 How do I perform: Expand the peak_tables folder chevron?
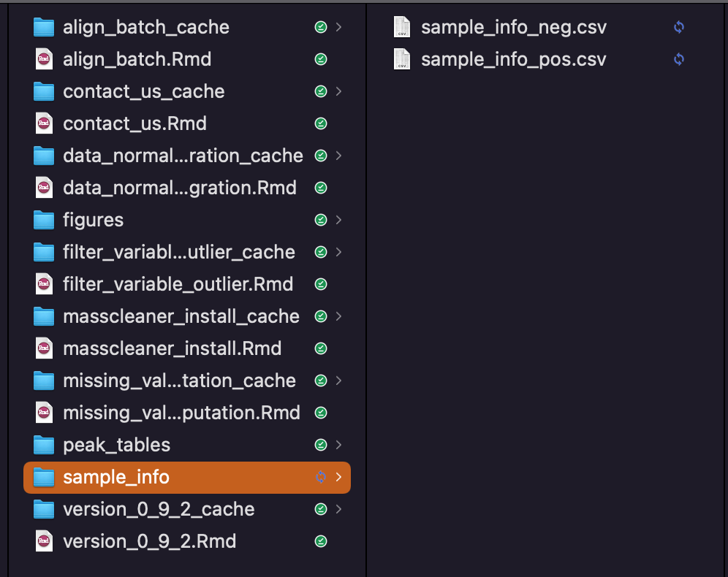pos(339,445)
